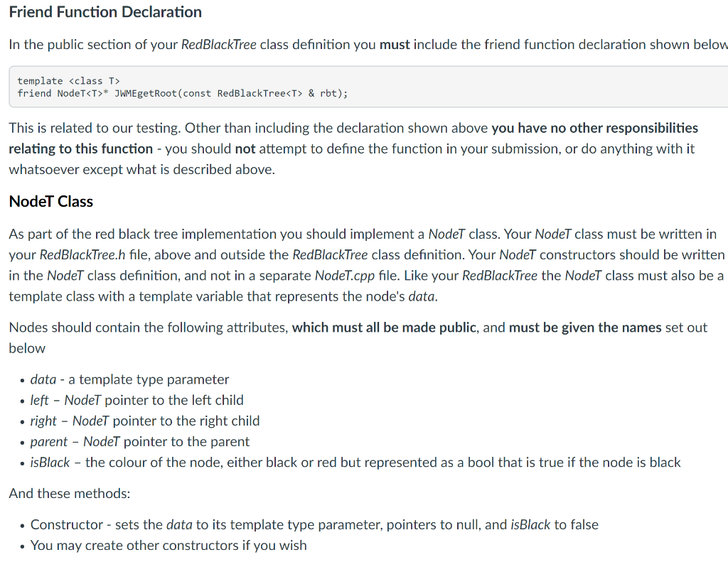Click the italic RedBlackTree.h file name
Image resolution: width=728 pixels, height=562 pixels.
tap(82, 255)
